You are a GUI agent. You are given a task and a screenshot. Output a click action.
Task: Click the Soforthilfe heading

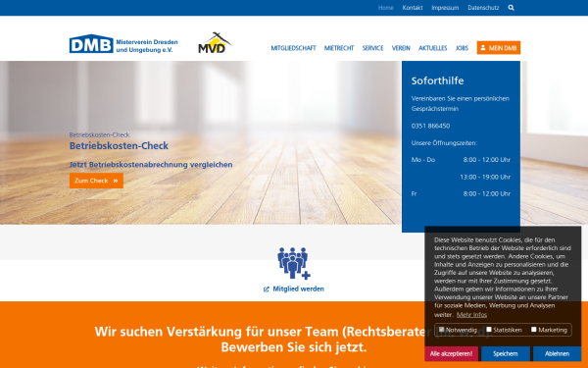[x=437, y=80]
